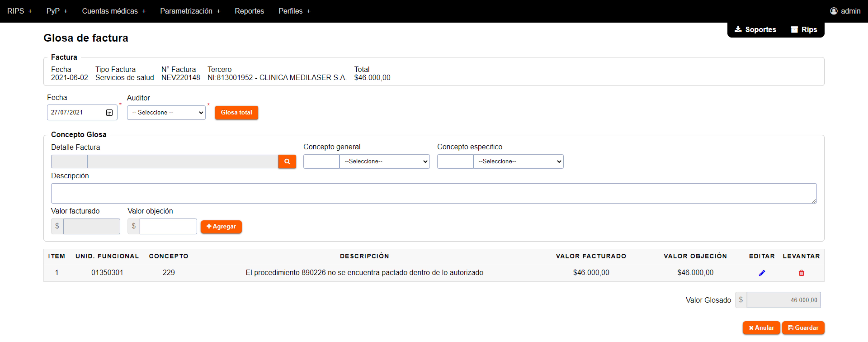Click the Agregar button

point(221,227)
